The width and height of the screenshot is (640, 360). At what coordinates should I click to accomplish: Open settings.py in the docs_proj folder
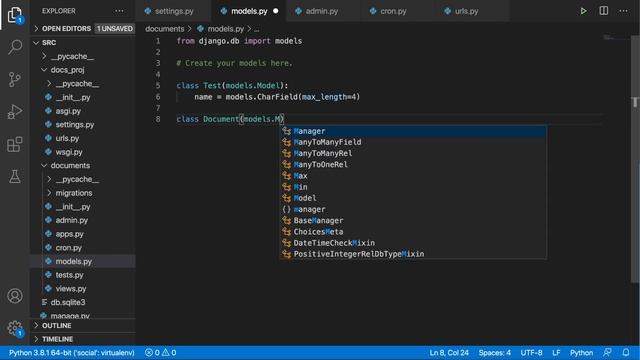click(x=75, y=124)
